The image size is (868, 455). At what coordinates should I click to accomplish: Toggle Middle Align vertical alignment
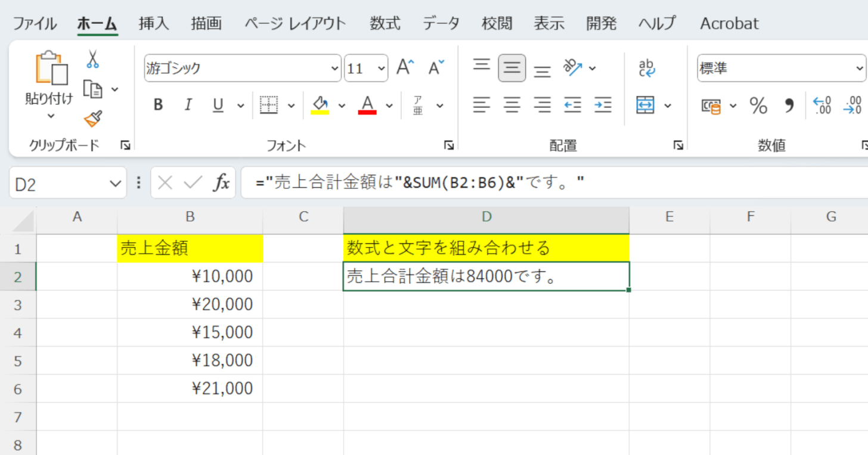pos(512,68)
